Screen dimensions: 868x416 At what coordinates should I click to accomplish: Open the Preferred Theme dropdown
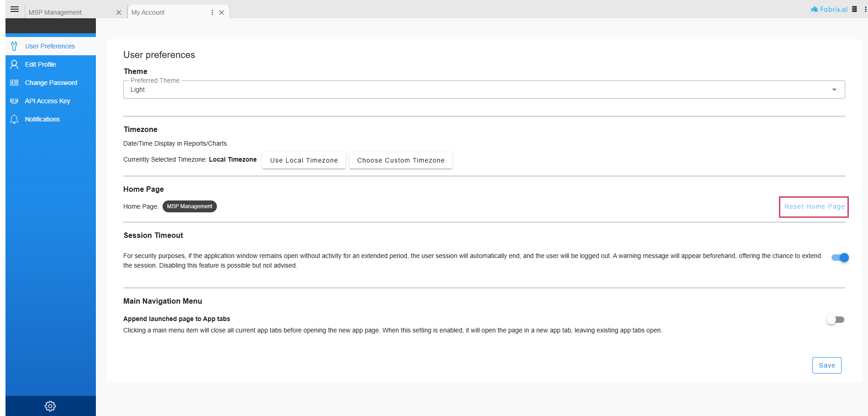point(834,89)
